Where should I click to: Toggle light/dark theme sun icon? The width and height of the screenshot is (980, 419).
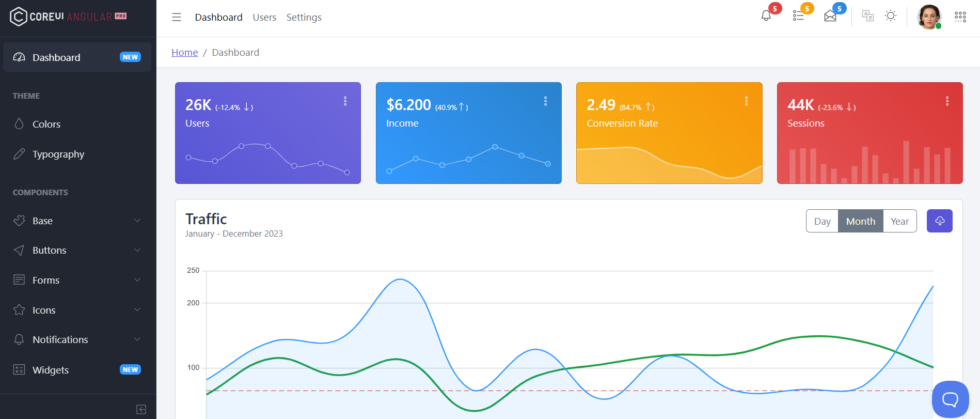[890, 16]
